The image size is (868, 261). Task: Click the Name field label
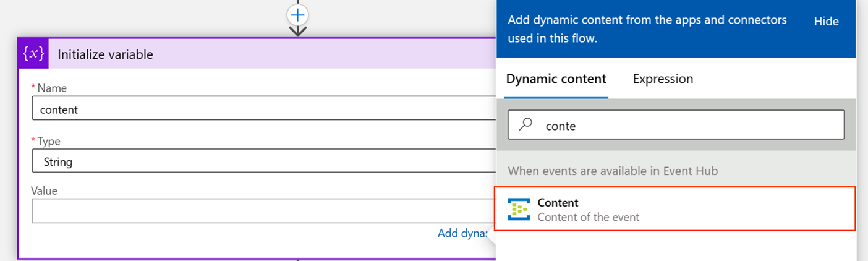(x=51, y=88)
